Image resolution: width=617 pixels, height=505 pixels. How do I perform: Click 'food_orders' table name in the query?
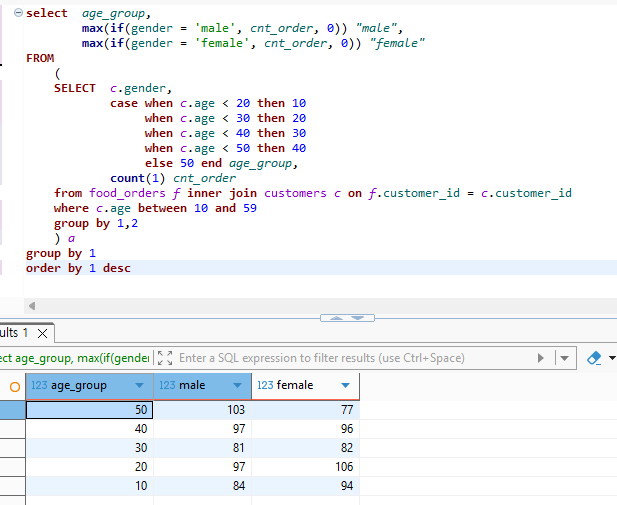coord(127,193)
